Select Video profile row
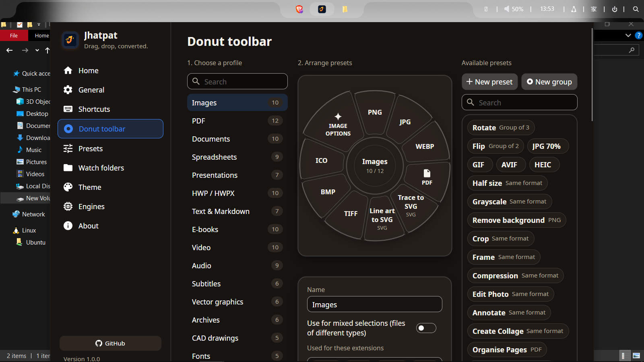This screenshot has width=644, height=362. click(237, 247)
